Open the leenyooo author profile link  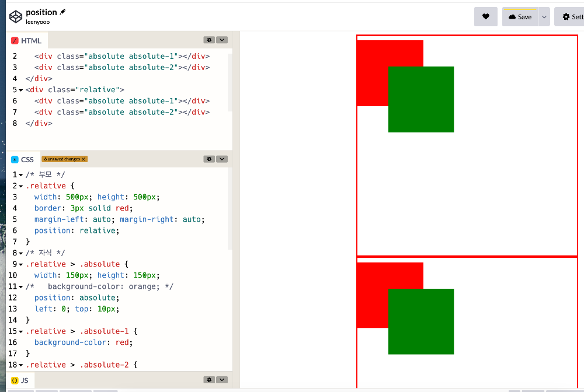37,22
